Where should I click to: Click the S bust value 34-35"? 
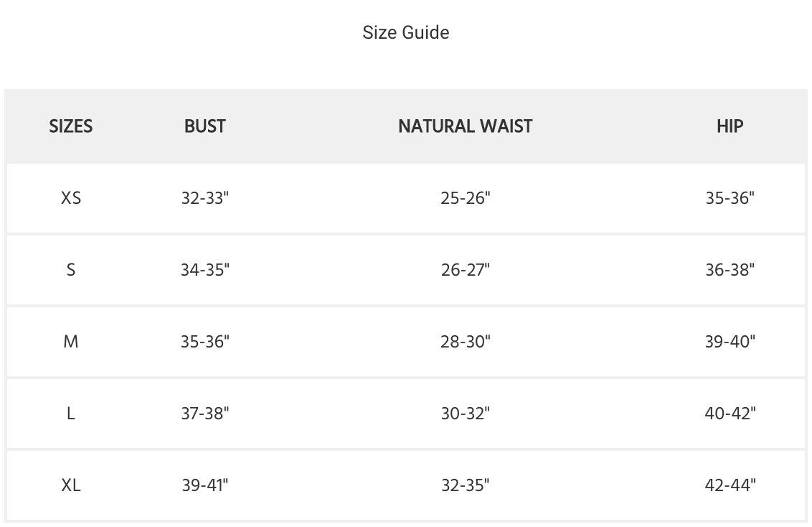[x=205, y=270]
